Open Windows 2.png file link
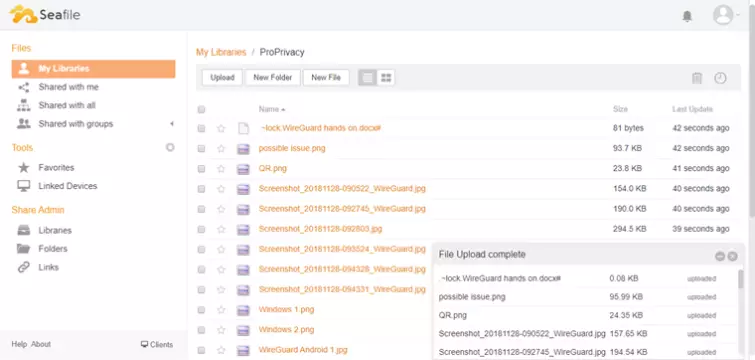 pyautogui.click(x=286, y=330)
